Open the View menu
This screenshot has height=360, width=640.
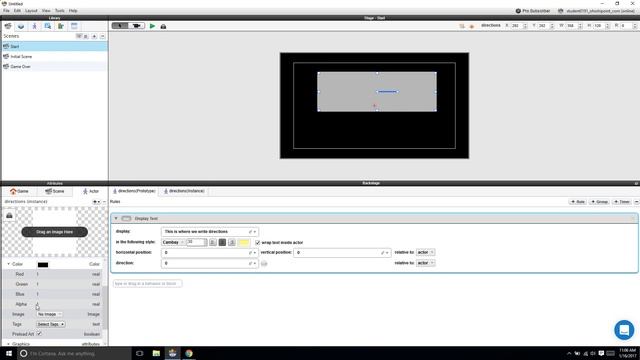[46, 11]
